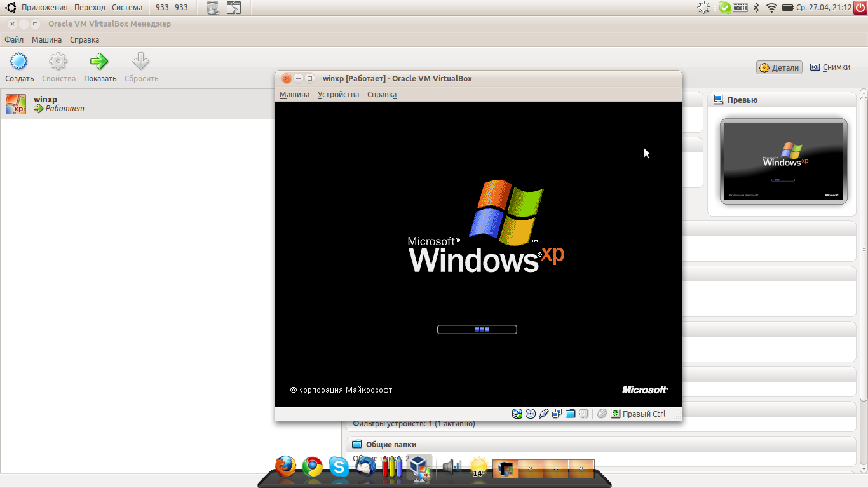
Task: Open Thunderbird mail from the dock
Action: tap(366, 467)
